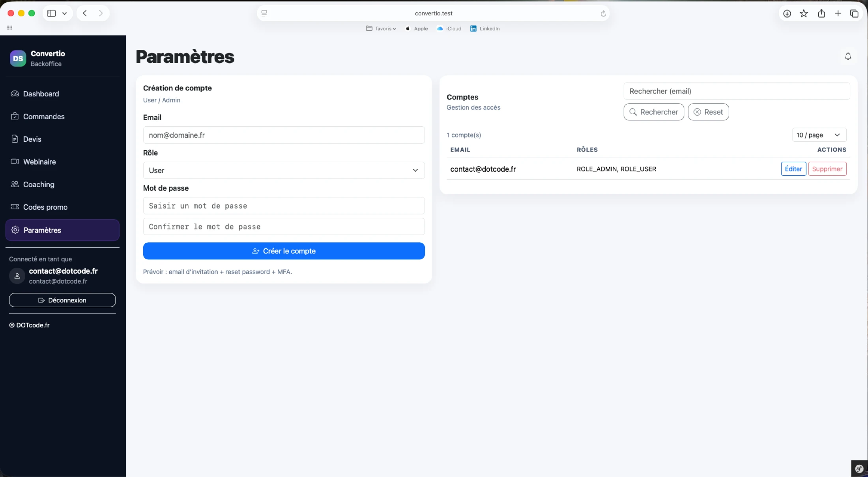Viewport: 868px width, 477px height.
Task: Click Supprimer for contact@dotcode.fr
Action: click(827, 169)
